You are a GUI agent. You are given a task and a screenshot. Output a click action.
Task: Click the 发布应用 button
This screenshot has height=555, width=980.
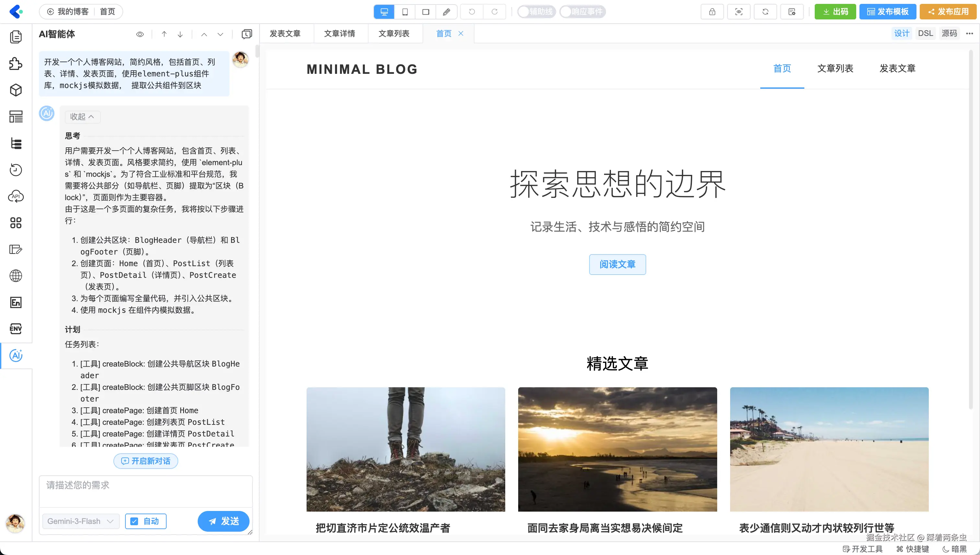click(948, 12)
